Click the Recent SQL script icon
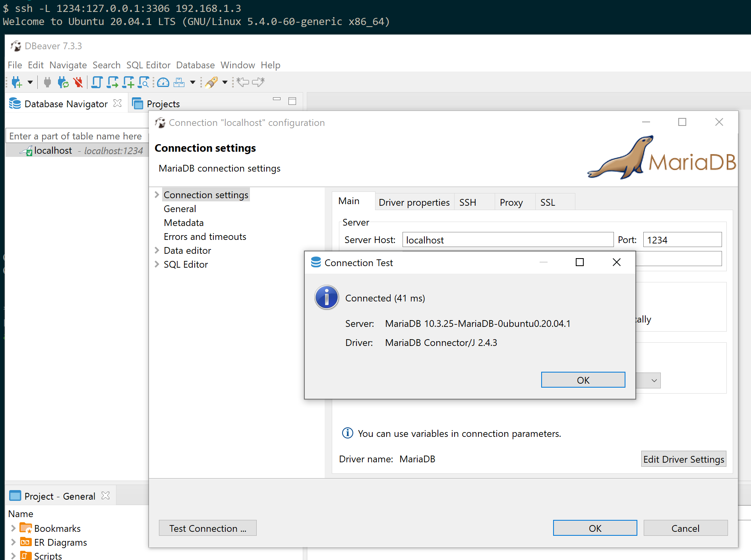 pyautogui.click(x=112, y=82)
